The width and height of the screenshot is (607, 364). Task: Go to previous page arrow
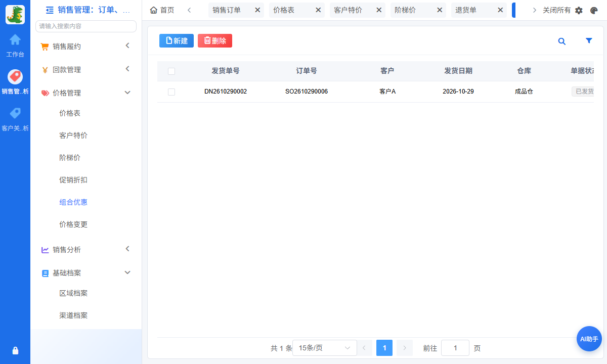[364, 348]
